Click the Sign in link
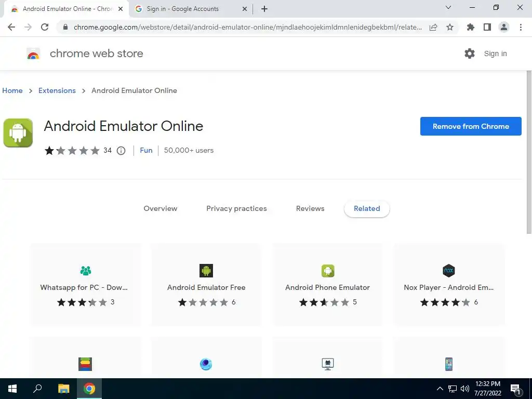532x399 pixels. [495, 54]
